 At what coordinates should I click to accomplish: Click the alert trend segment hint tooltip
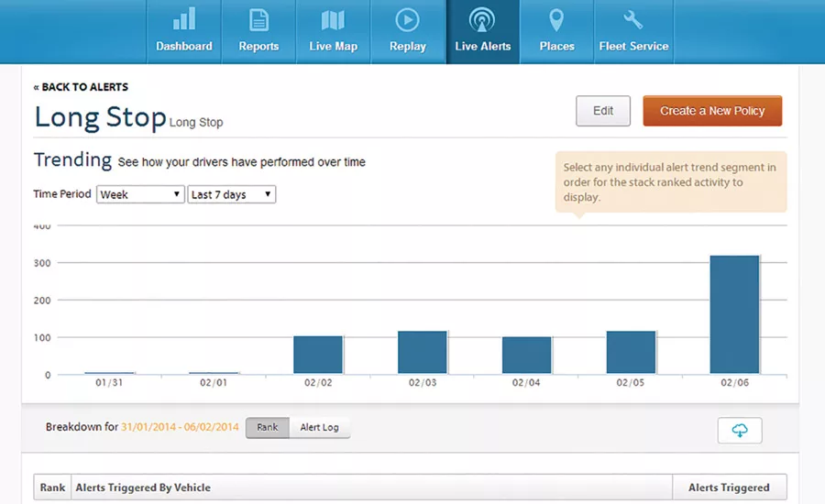coord(671,182)
